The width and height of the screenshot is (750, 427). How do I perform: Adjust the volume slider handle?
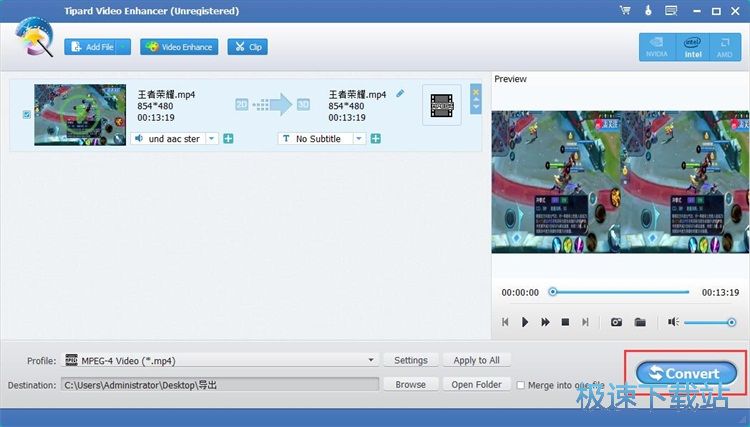pos(731,323)
